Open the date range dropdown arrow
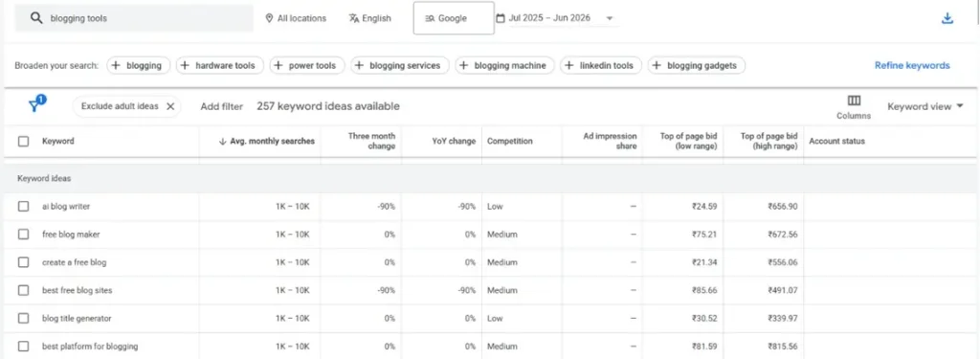The width and height of the screenshot is (980, 359). (x=610, y=18)
